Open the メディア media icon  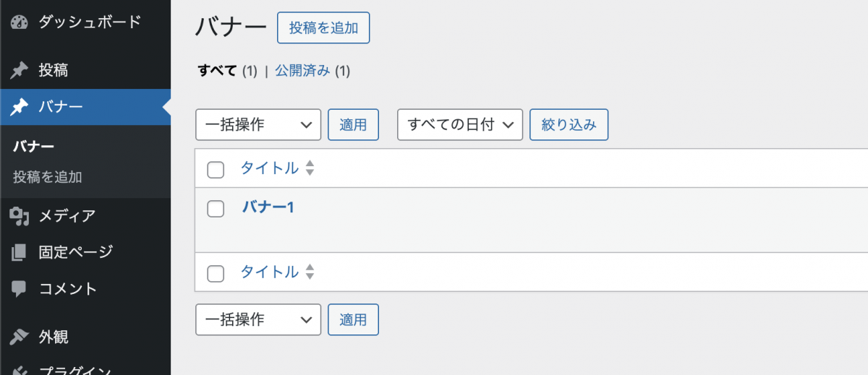(x=20, y=215)
